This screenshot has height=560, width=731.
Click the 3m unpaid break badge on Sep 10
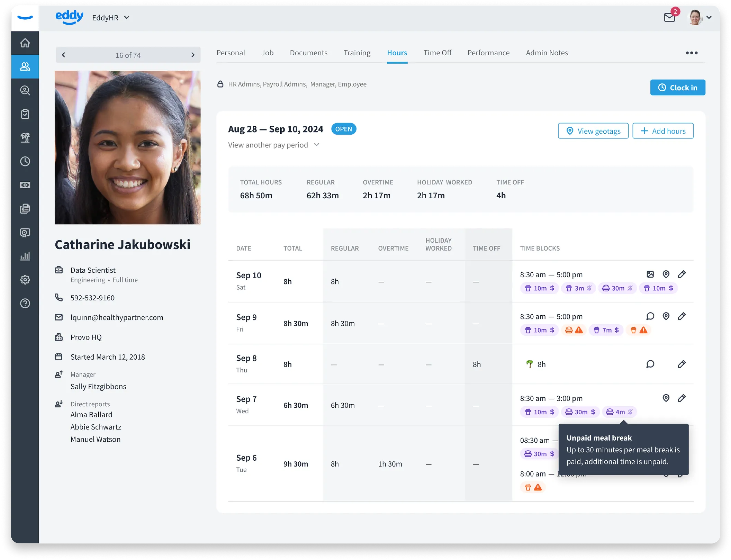(x=579, y=288)
